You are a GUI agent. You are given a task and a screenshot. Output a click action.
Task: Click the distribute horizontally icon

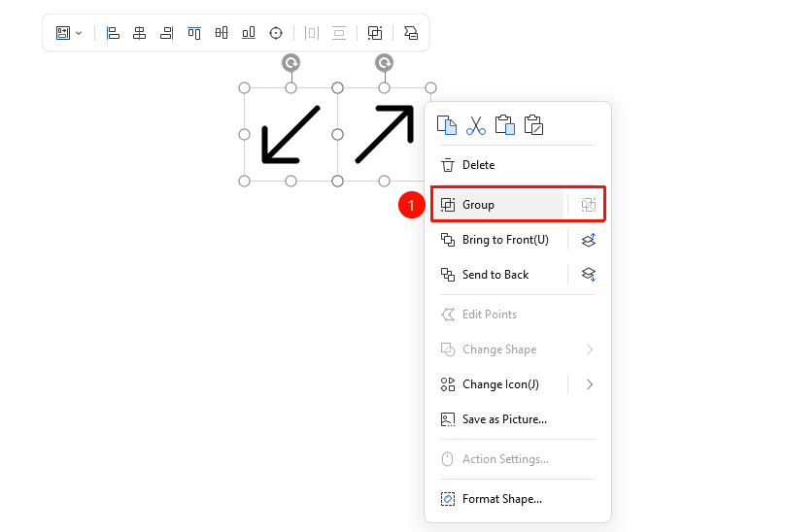tap(312, 33)
